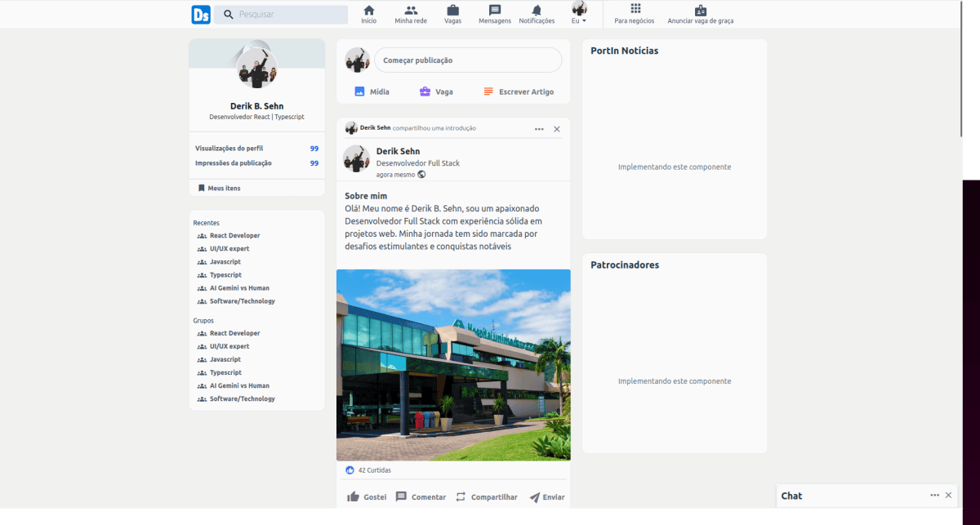Image resolution: width=980 pixels, height=525 pixels.
Task: Click the Anunciar vaga de graça icon
Action: (700, 11)
